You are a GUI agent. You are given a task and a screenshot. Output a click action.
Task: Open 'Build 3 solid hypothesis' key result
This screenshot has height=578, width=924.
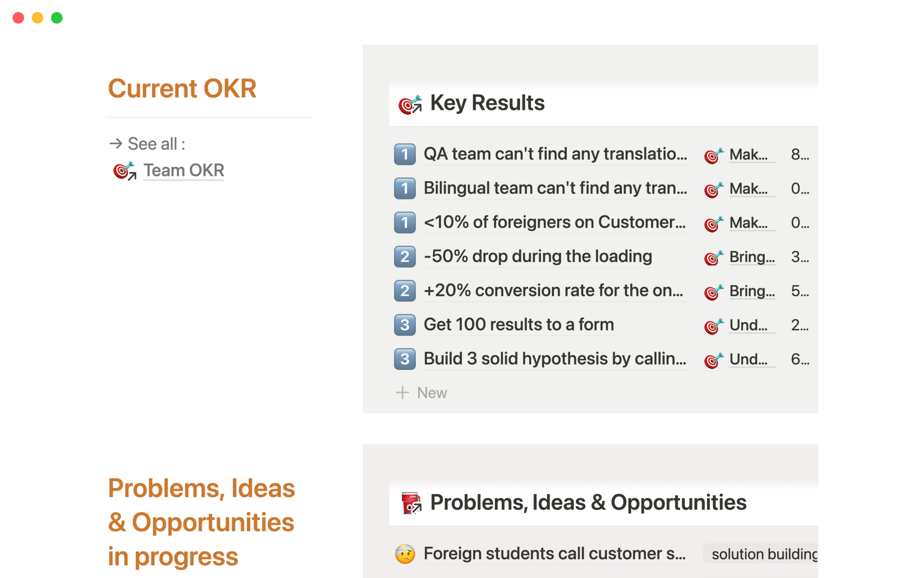(x=554, y=359)
